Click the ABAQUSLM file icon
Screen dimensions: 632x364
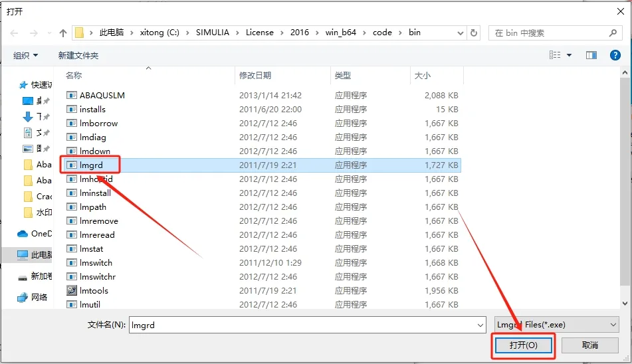point(72,96)
